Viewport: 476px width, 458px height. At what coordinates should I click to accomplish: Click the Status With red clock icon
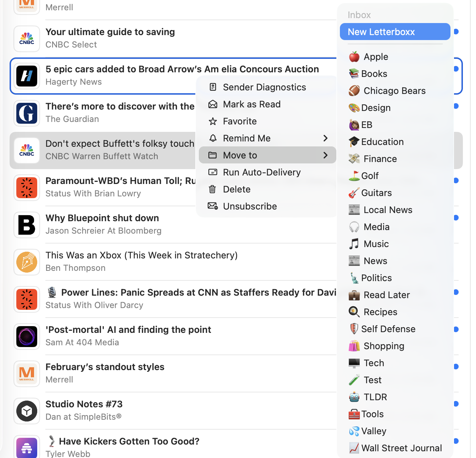click(x=27, y=188)
